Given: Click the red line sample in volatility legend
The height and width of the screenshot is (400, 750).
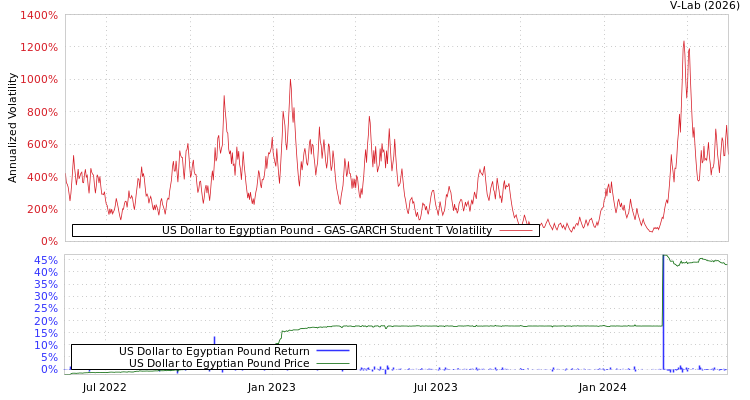Looking at the screenshot, I should tap(516, 231).
